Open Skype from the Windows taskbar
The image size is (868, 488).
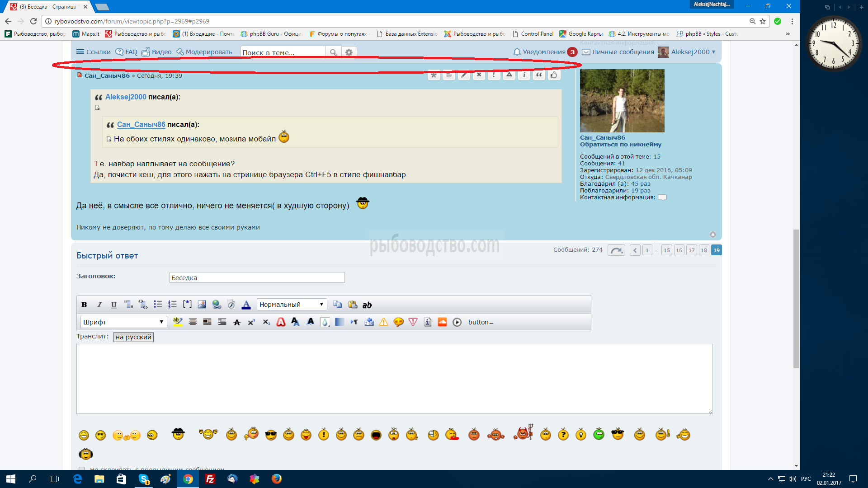144,479
